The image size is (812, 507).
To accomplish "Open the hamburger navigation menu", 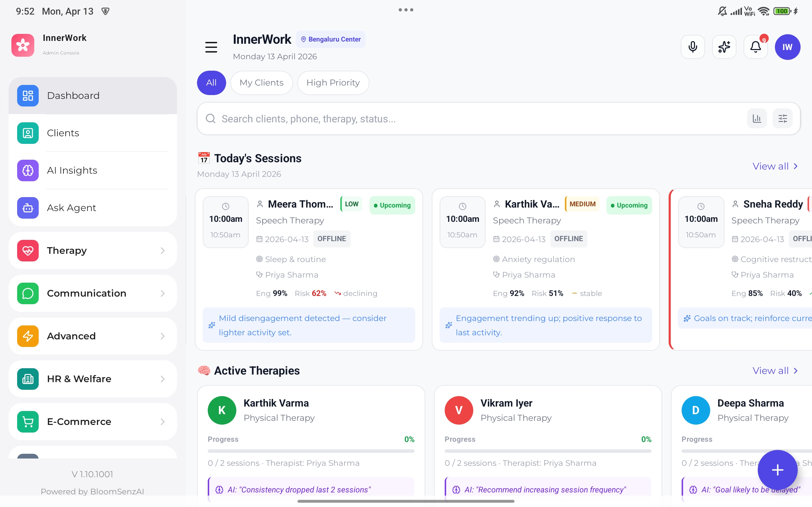I will pos(211,47).
